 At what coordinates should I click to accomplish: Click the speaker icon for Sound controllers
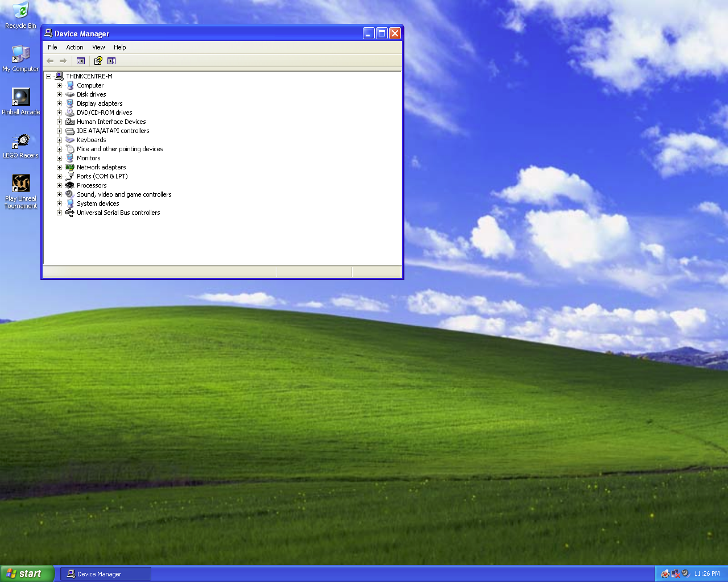(70, 194)
